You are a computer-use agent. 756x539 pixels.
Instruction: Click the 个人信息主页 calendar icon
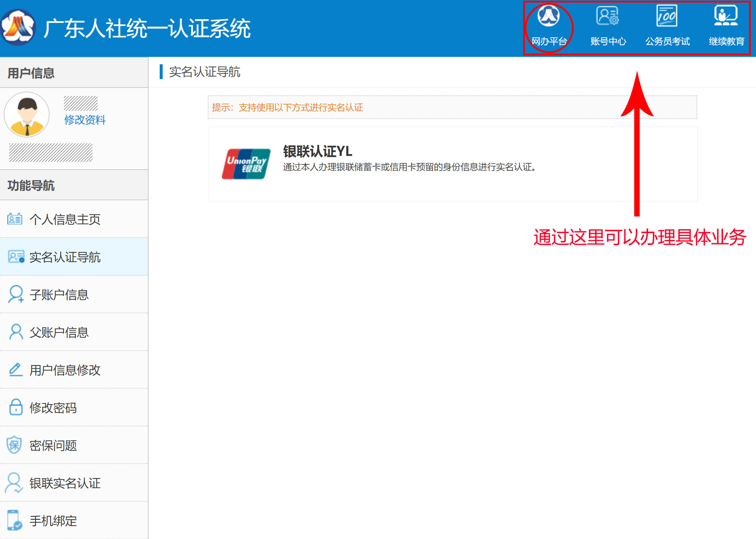[15, 219]
